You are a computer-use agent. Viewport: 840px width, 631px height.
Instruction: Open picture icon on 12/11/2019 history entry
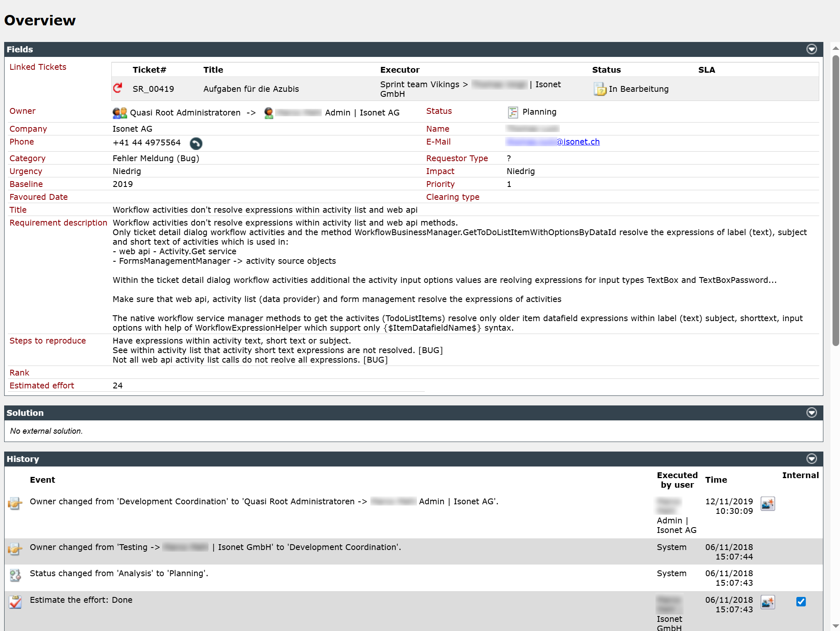point(767,503)
